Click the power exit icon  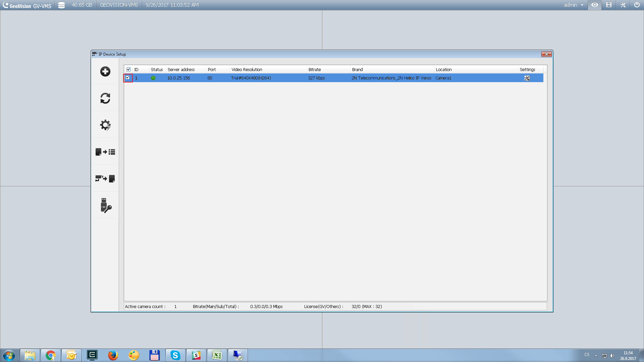(637, 5)
